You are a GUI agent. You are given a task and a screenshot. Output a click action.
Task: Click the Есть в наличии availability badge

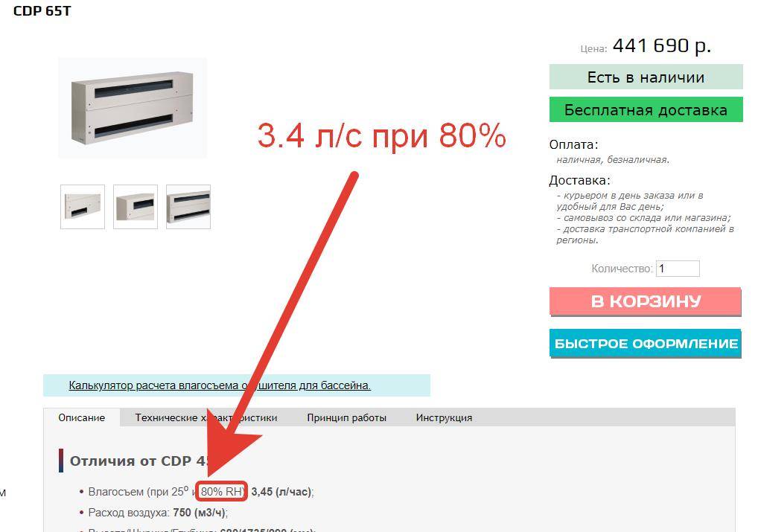point(646,77)
